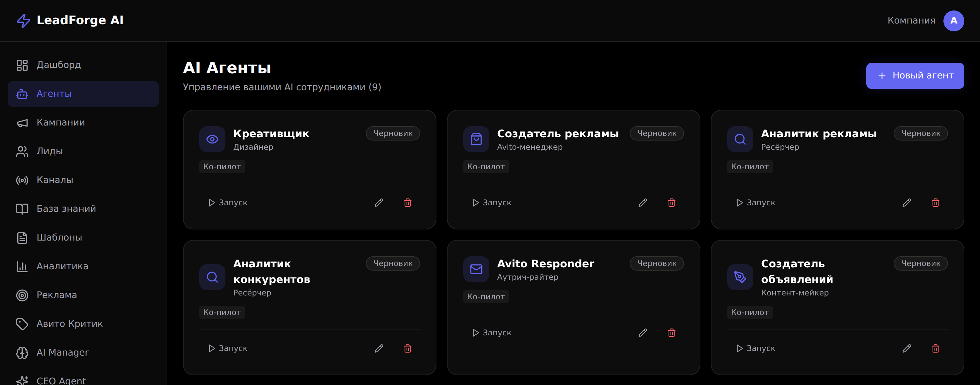Screen dimensions: 980x385
Task: Click the LeadForge AI lightning logo
Action: [x=23, y=21]
